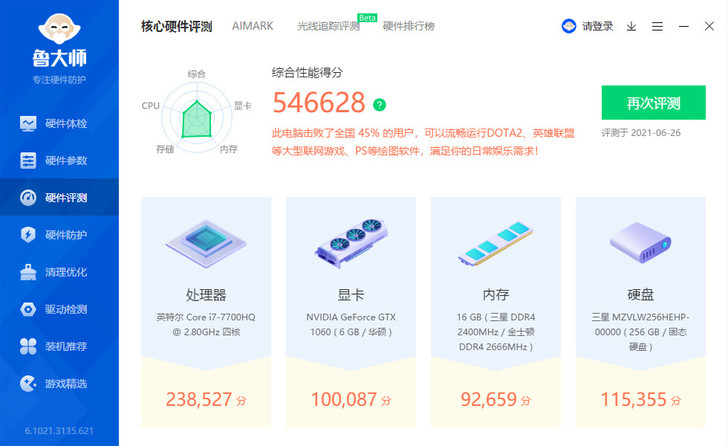Click the 硬件参数 sidebar icon
728x446 pixels.
28,161
